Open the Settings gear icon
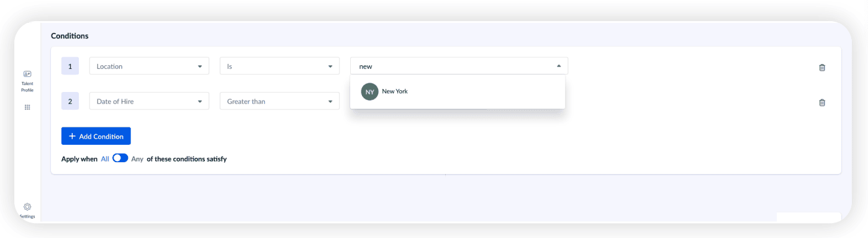 tap(27, 206)
